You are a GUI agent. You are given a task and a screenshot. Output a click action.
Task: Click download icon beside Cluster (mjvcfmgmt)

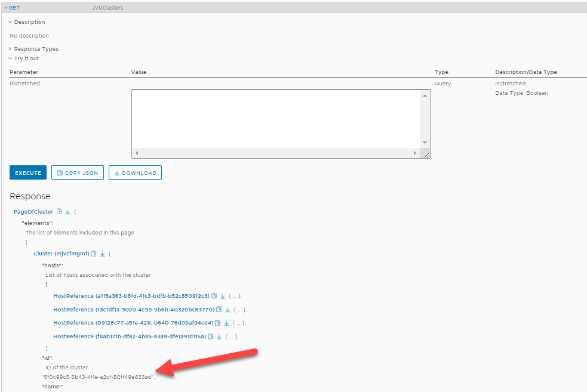(x=102, y=254)
